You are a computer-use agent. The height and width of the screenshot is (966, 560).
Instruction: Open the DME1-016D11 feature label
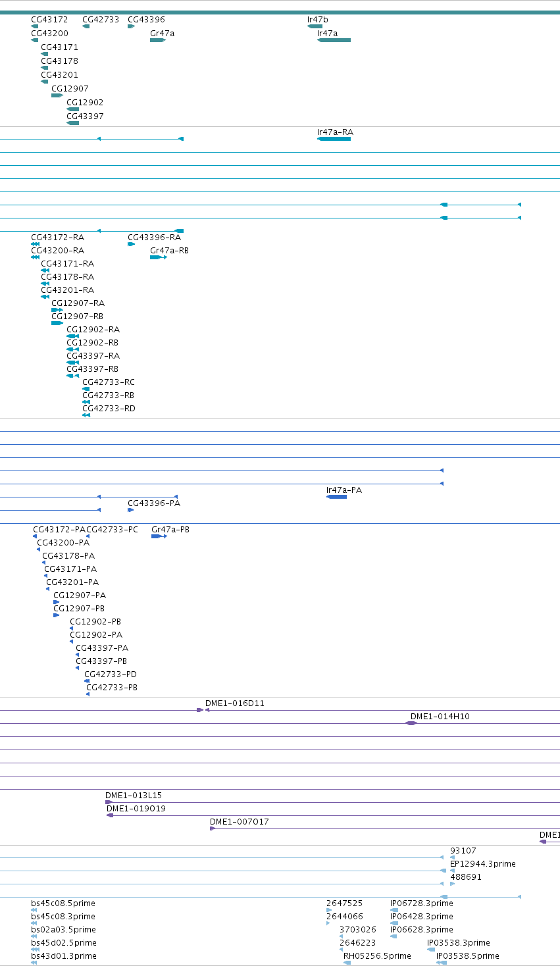point(235,703)
